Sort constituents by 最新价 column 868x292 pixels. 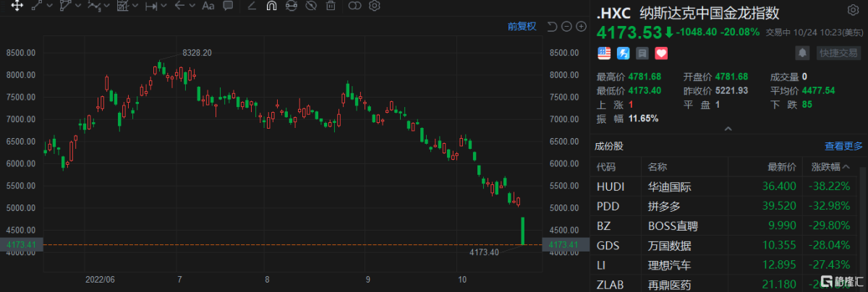[x=782, y=167]
